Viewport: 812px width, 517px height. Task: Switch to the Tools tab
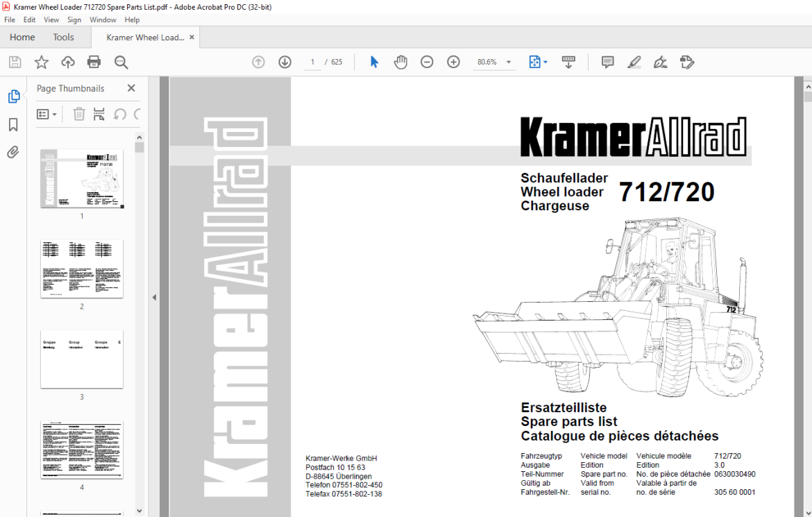tap(63, 37)
